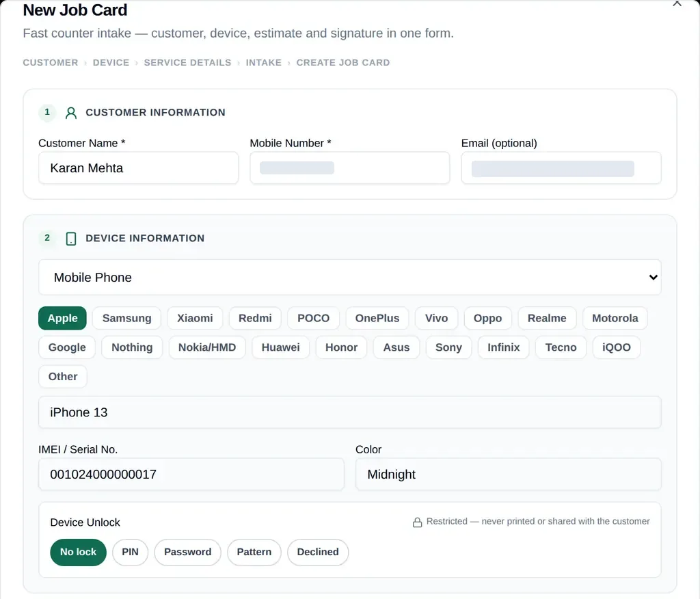The image size is (700, 599).
Task: Jump to the DEVICE breadcrumb step
Action: [111, 62]
